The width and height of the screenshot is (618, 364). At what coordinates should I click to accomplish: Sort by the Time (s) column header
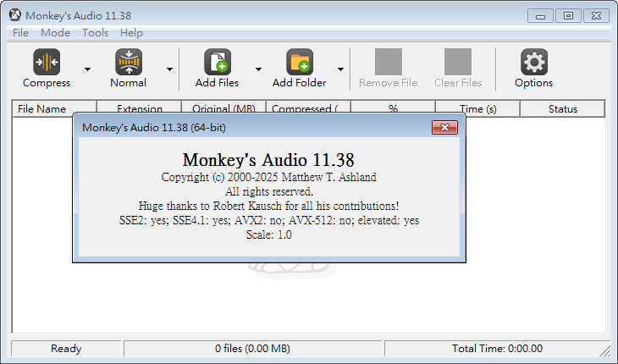478,108
